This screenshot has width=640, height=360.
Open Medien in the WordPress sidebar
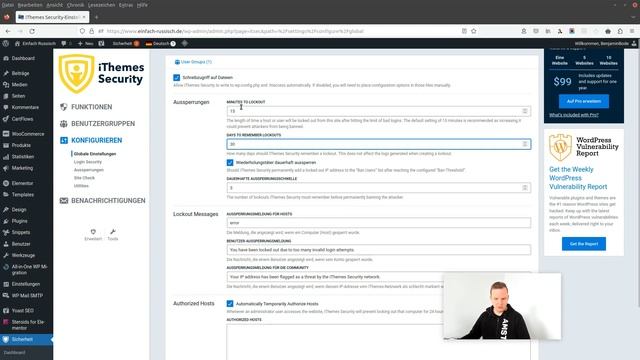(19, 85)
